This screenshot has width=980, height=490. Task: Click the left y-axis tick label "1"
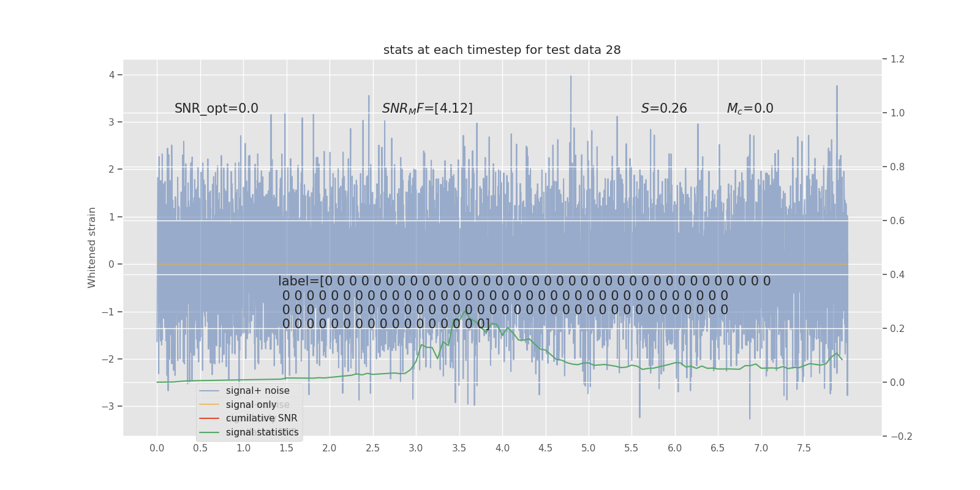tap(111, 217)
